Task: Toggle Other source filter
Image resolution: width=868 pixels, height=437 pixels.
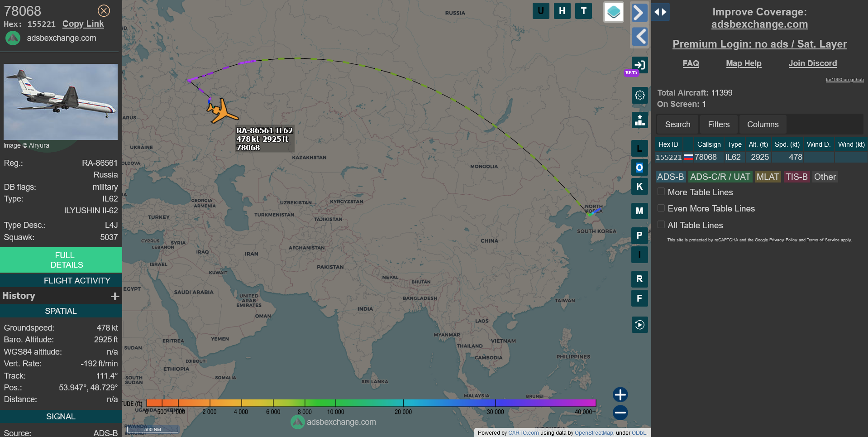Action: tap(825, 177)
